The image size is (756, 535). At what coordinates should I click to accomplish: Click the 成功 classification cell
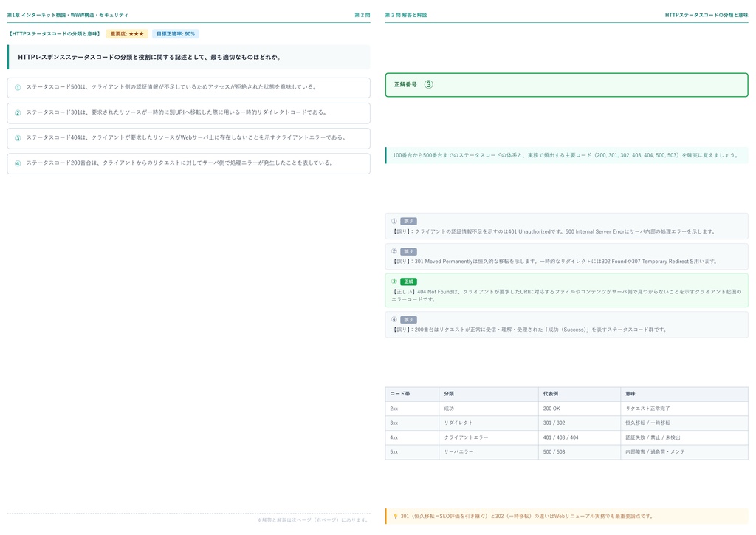[x=489, y=409]
